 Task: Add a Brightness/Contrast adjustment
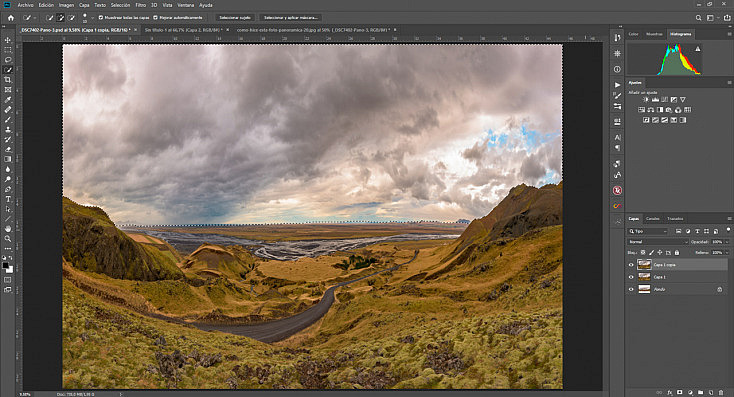tap(646, 100)
